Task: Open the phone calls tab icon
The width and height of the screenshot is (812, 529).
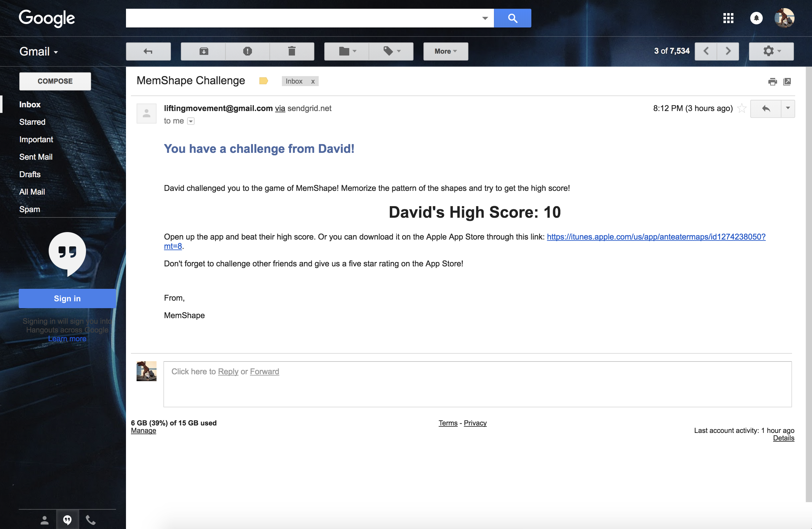Action: (90, 520)
